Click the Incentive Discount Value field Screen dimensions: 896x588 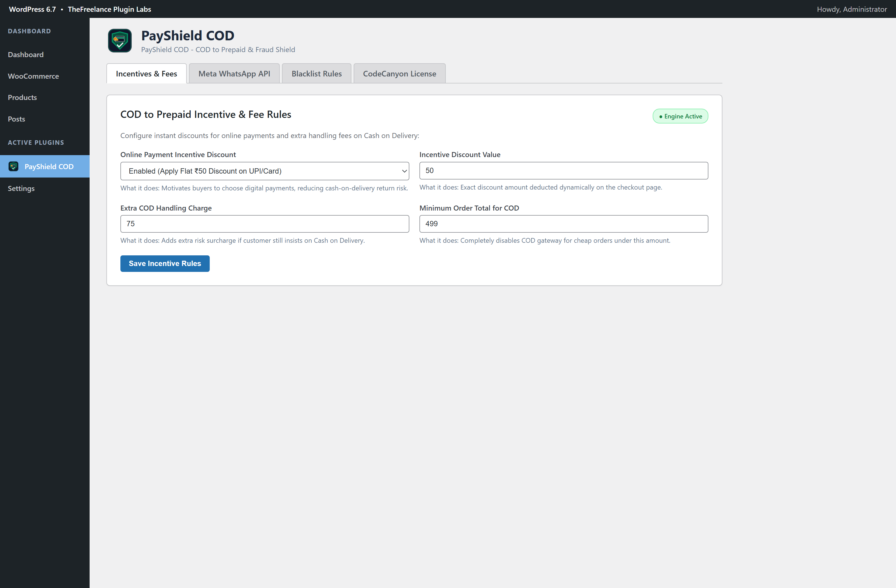click(x=564, y=171)
